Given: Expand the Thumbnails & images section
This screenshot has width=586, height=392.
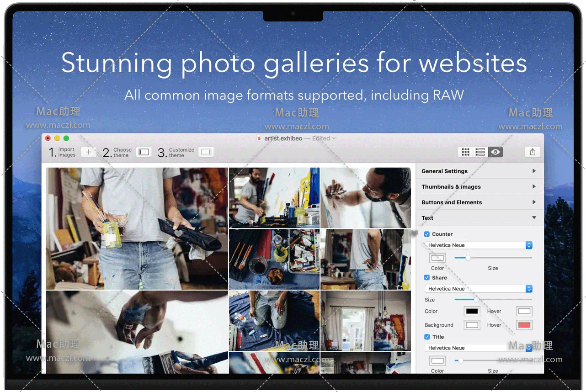Looking at the screenshot, I should 479,186.
